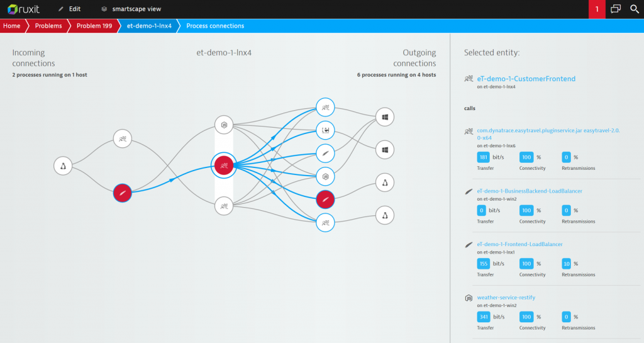644x343 pixels.
Task: Click the 'Outgoing connections' heading
Action: [414, 58]
